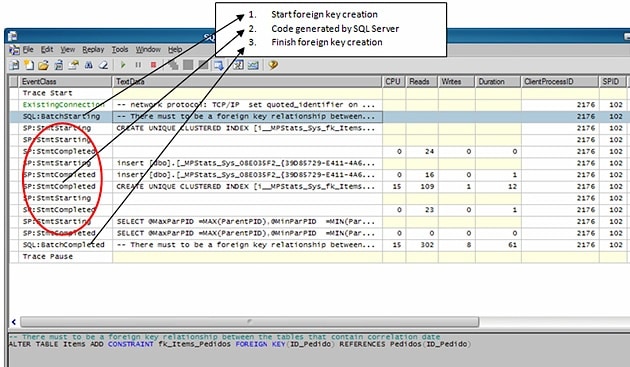This screenshot has width=630, height=367.
Task: Click the New Template toolbar icon
Action: 29,65
